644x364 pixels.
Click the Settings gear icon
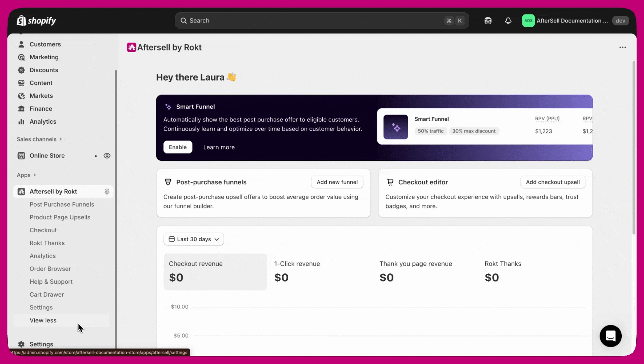tap(21, 344)
